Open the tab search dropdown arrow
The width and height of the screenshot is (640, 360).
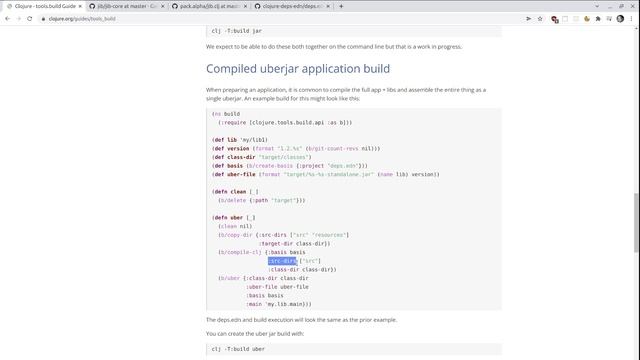(597, 6)
